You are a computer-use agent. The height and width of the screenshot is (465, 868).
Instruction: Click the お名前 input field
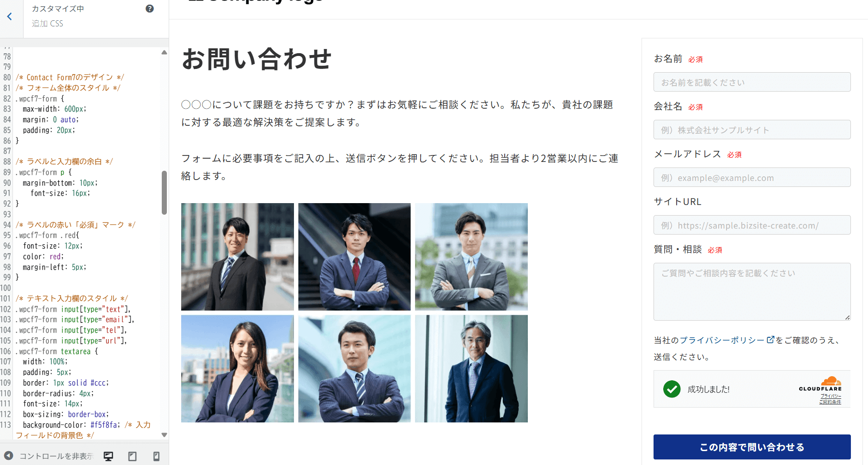(752, 82)
